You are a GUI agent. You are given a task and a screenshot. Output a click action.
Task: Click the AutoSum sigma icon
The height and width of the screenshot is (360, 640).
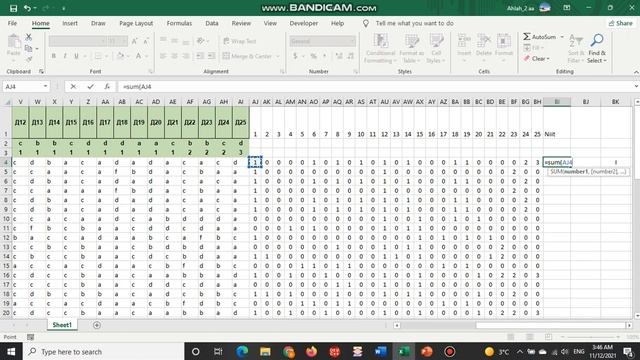coord(527,37)
